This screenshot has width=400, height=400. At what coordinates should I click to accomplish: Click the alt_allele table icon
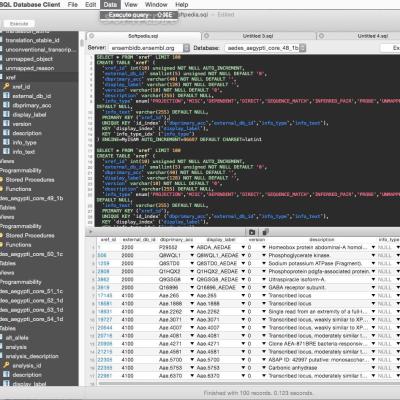click(x=1, y=338)
